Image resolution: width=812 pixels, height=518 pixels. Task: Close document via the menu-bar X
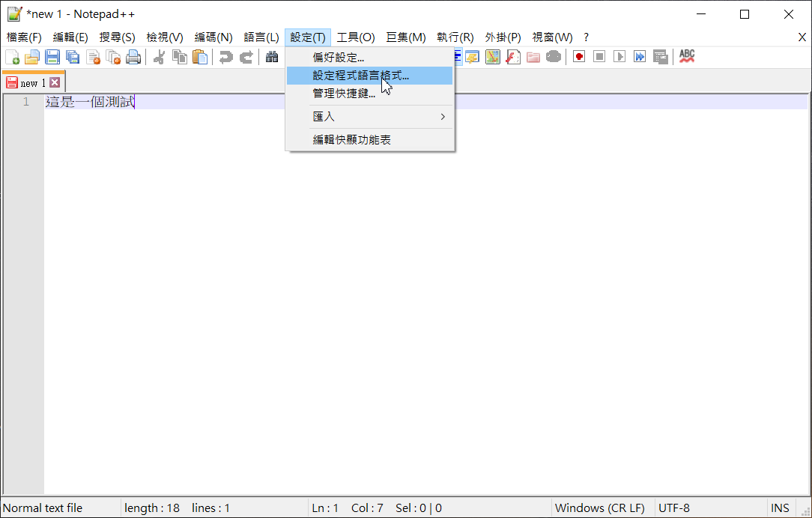pyautogui.click(x=802, y=37)
